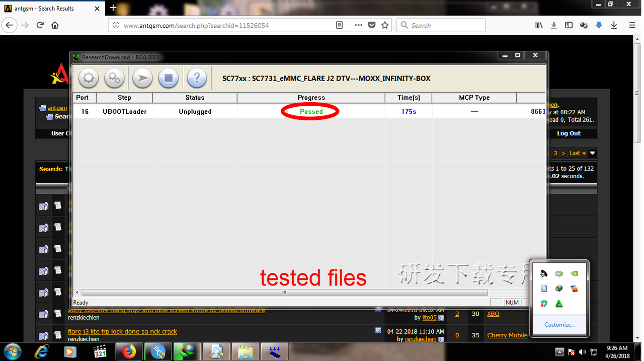Click green triangle icon in tray popup

(x=559, y=304)
